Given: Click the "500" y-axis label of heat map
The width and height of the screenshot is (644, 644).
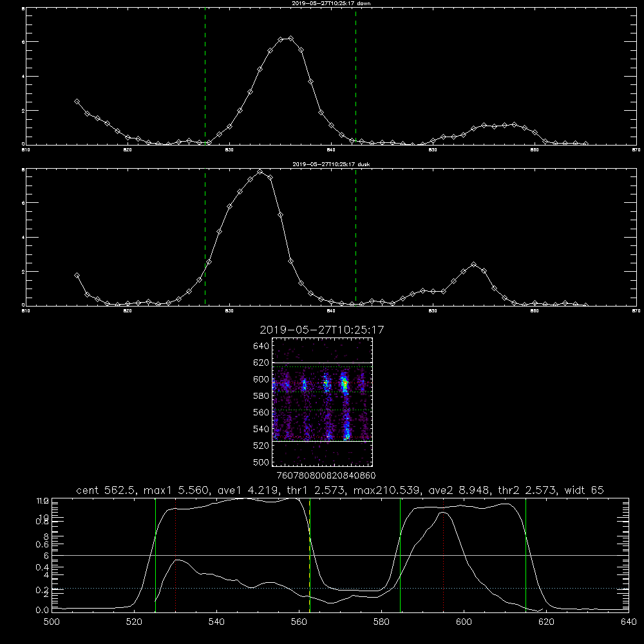Looking at the screenshot, I should tap(261, 462).
